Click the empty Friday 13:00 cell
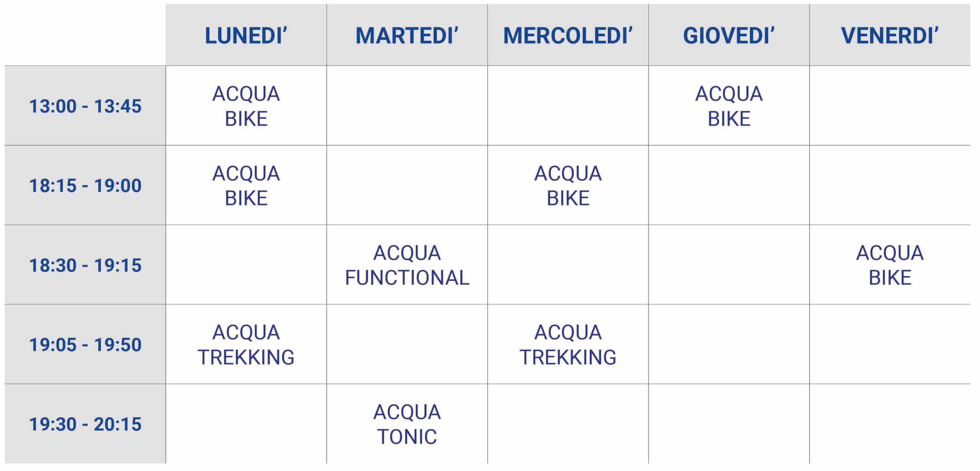980x471 pixels. 890,106
